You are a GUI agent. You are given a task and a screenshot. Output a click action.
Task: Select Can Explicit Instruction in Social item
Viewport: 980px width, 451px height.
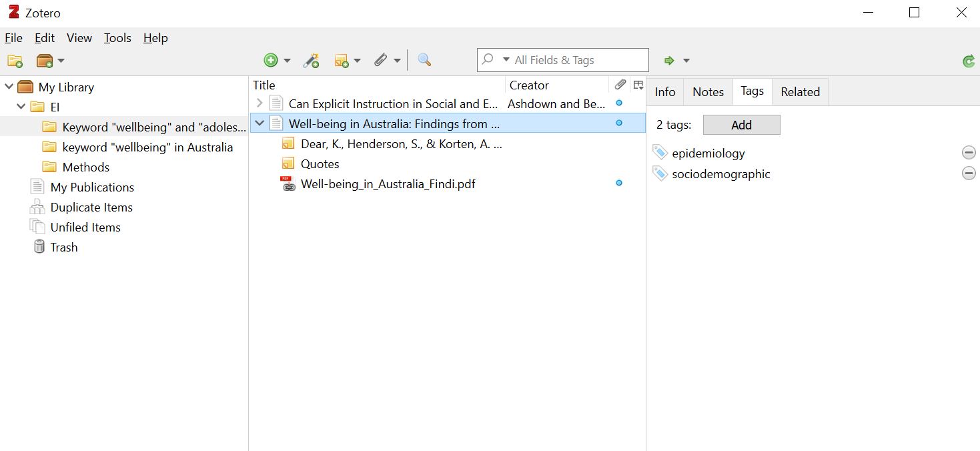click(x=393, y=103)
